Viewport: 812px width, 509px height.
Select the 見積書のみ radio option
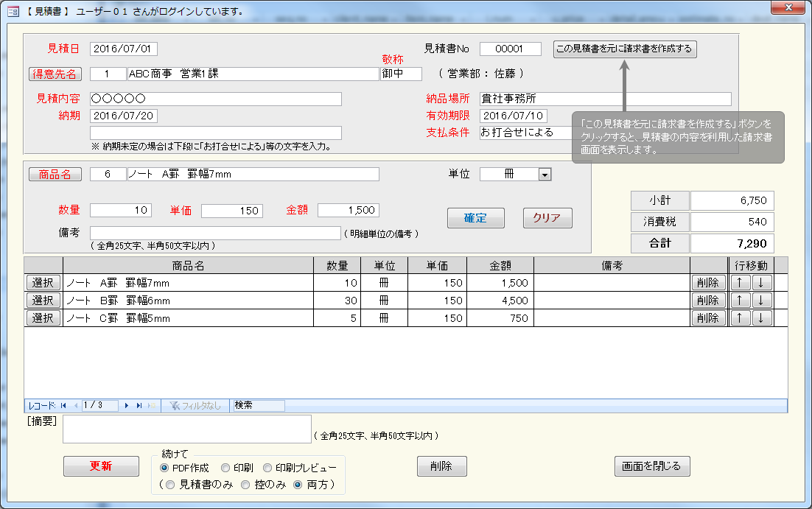(171, 485)
